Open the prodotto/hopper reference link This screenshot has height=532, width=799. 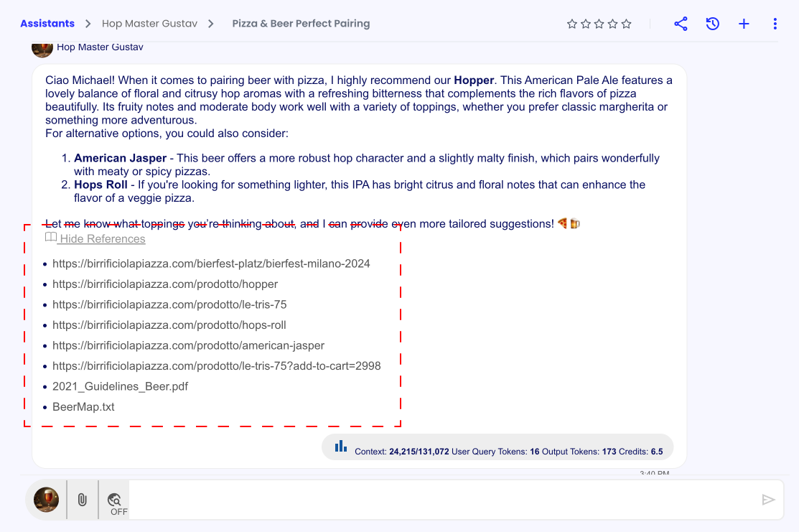click(165, 284)
